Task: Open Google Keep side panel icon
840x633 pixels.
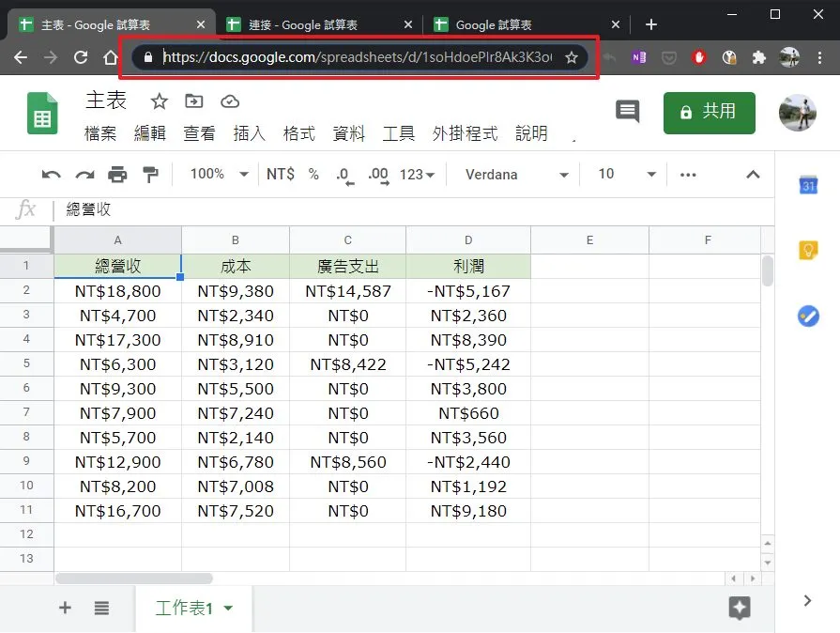Action: [x=808, y=251]
